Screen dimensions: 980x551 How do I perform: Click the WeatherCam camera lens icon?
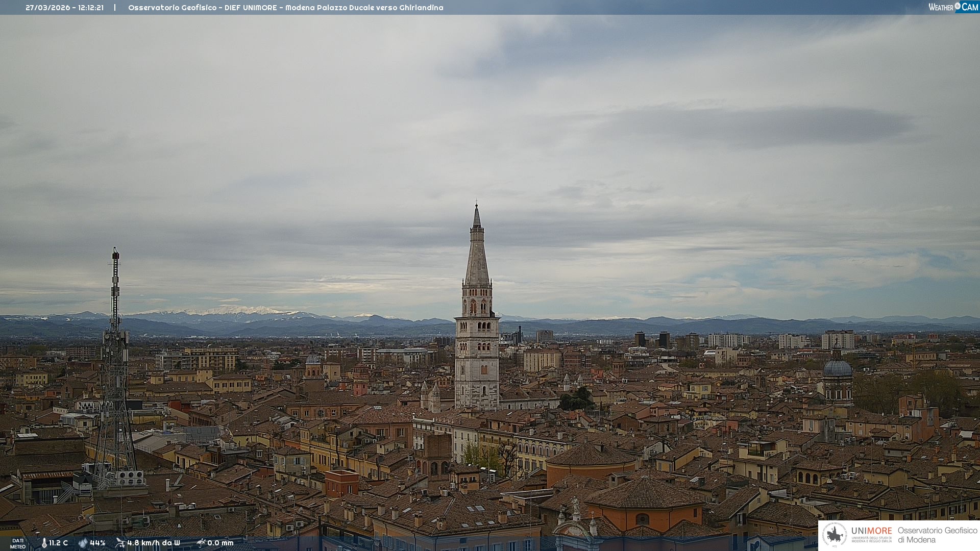958,6
